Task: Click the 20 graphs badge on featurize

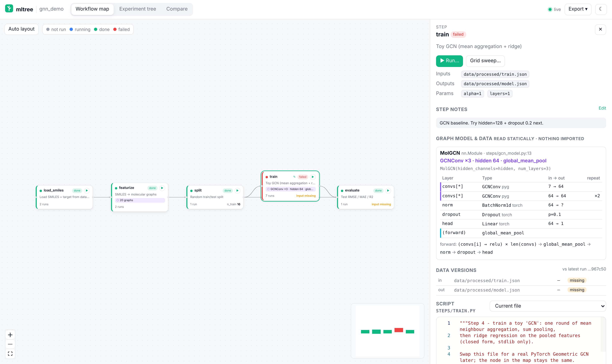Action: (140, 200)
